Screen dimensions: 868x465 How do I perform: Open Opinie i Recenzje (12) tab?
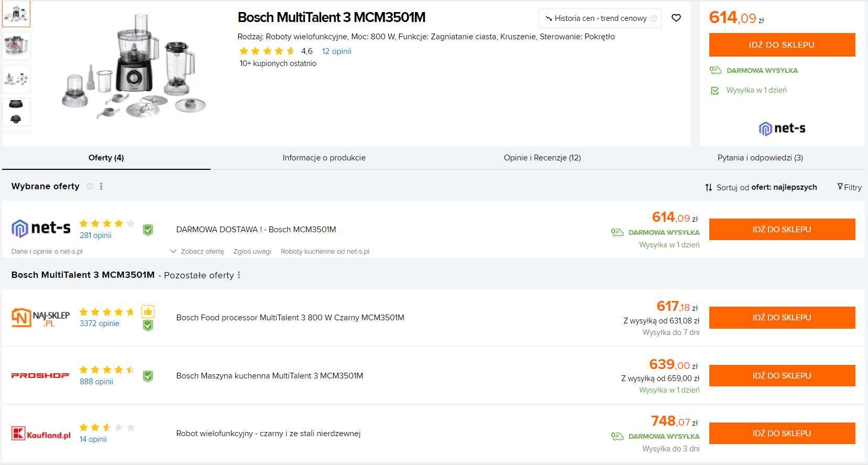click(x=542, y=158)
